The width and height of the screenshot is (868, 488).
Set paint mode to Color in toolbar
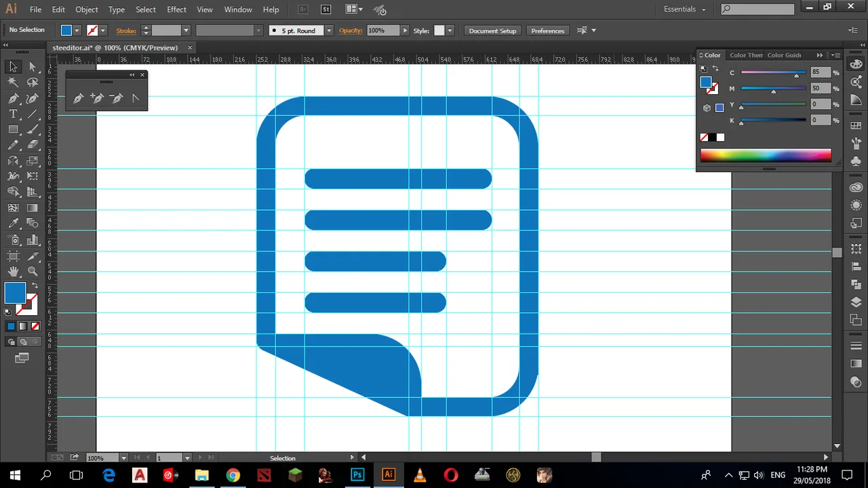coord(11,326)
